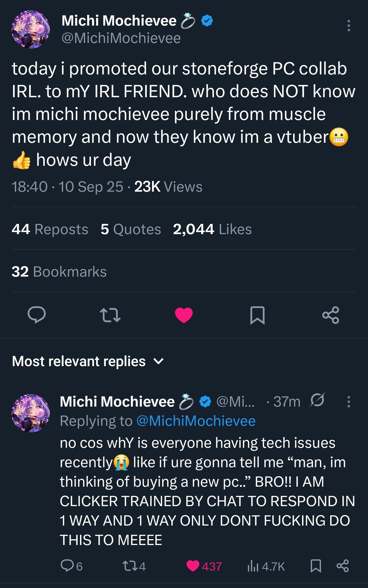Viewport: 368px width, 588px height.
Task: Reply to the main post
Action: [37, 315]
